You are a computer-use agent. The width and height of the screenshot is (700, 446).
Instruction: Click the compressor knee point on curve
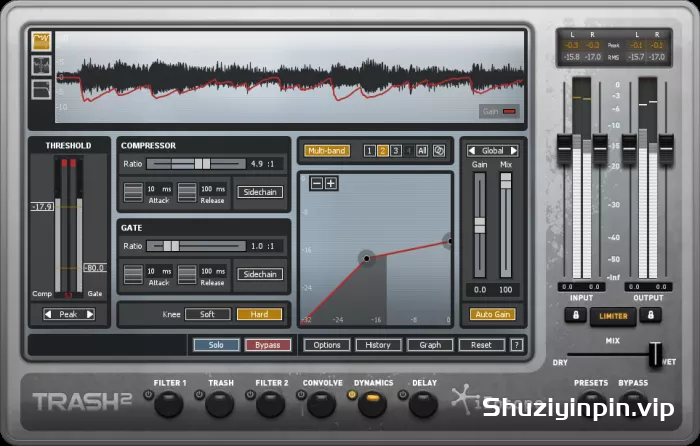coord(367,258)
